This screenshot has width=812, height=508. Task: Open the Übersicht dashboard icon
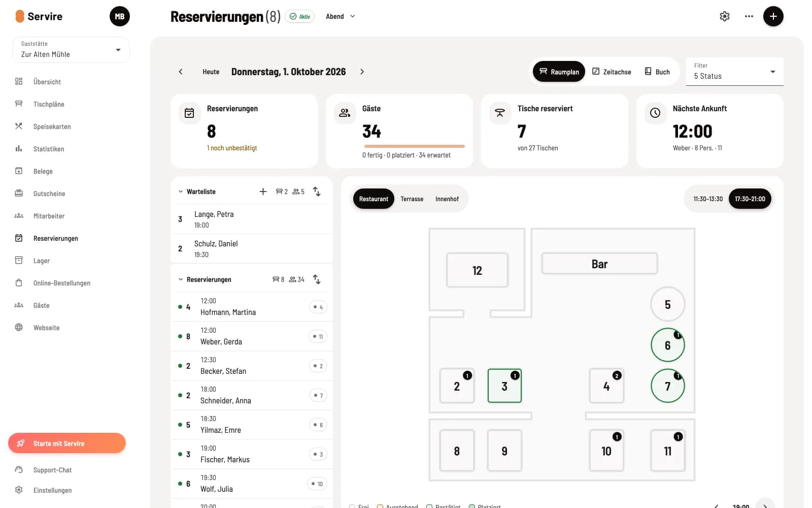19,81
